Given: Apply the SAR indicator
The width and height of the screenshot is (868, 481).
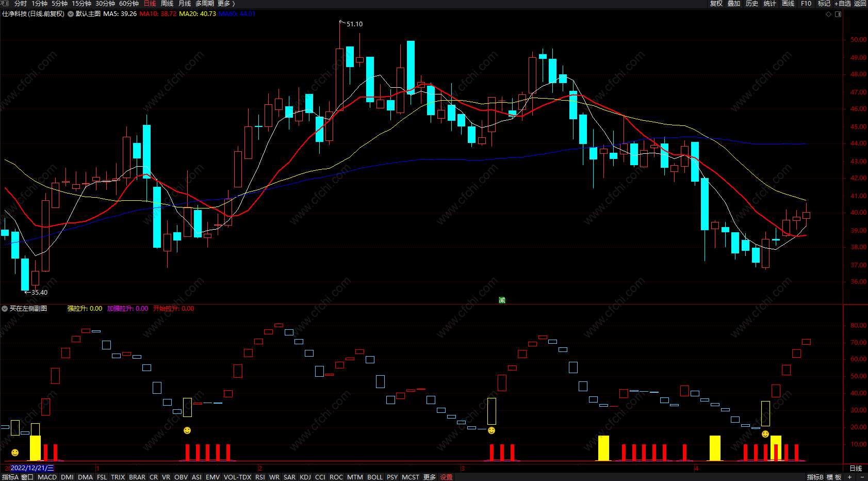Looking at the screenshot, I should pyautogui.click(x=289, y=477).
